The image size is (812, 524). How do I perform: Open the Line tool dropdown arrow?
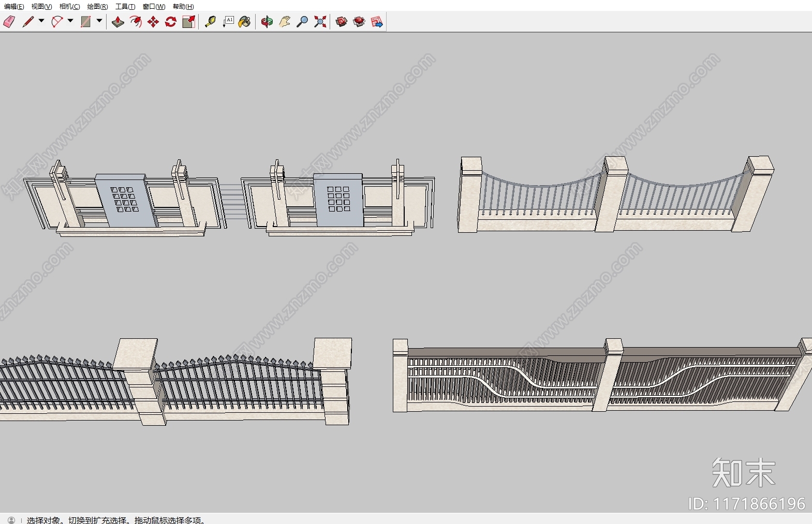(x=41, y=21)
